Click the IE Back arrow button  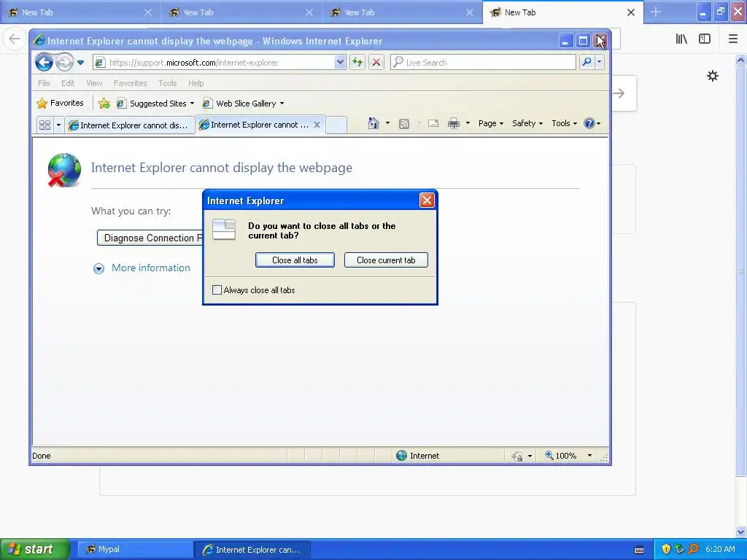(44, 63)
